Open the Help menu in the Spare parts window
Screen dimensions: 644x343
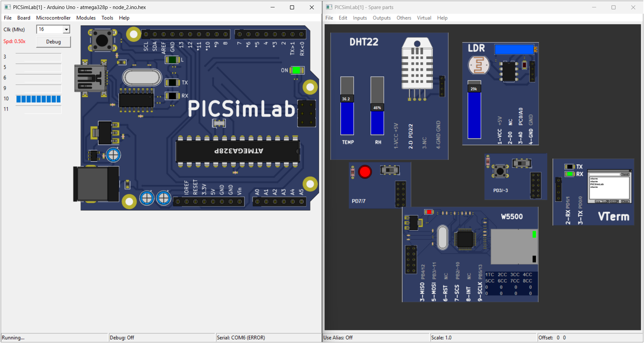442,18
